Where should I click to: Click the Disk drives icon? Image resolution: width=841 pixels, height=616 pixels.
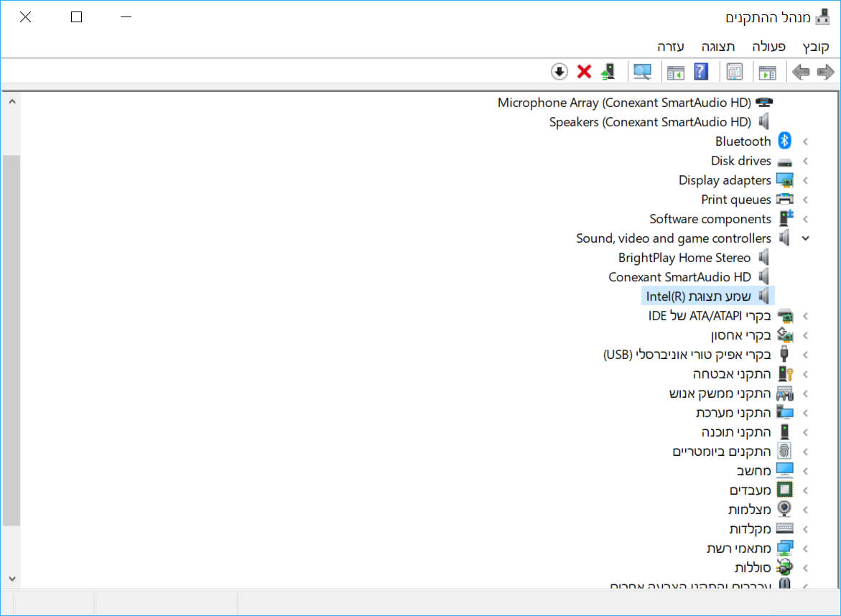785,162
